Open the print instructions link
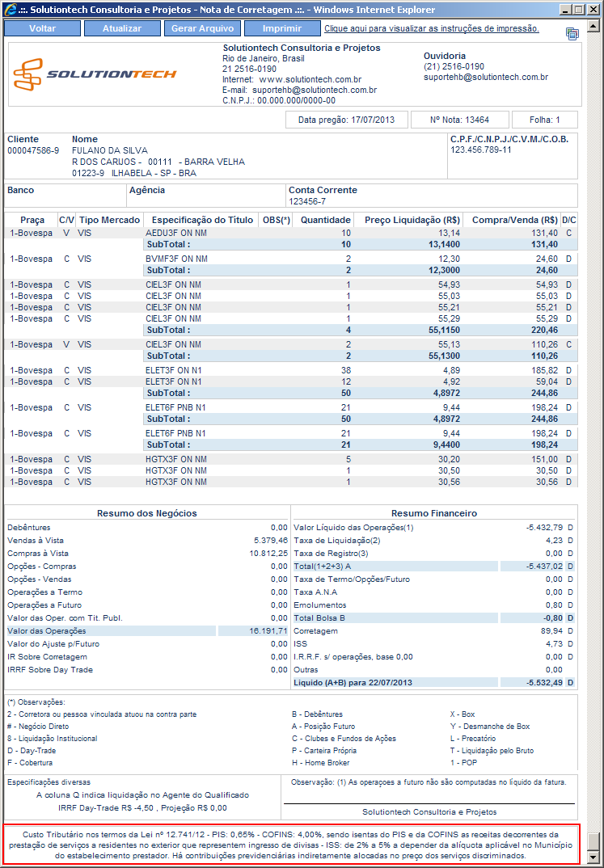The width and height of the screenshot is (604, 868). tap(431, 28)
